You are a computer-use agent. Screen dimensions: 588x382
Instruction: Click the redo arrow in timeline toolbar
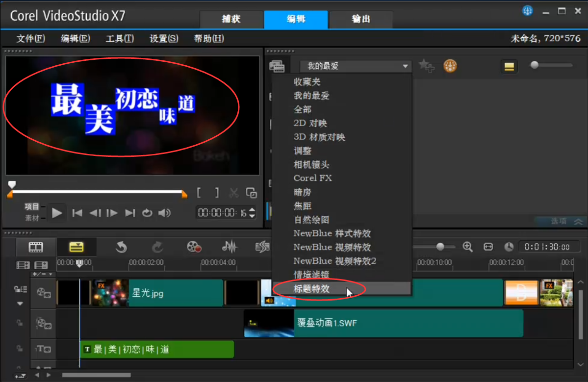pyautogui.click(x=157, y=247)
